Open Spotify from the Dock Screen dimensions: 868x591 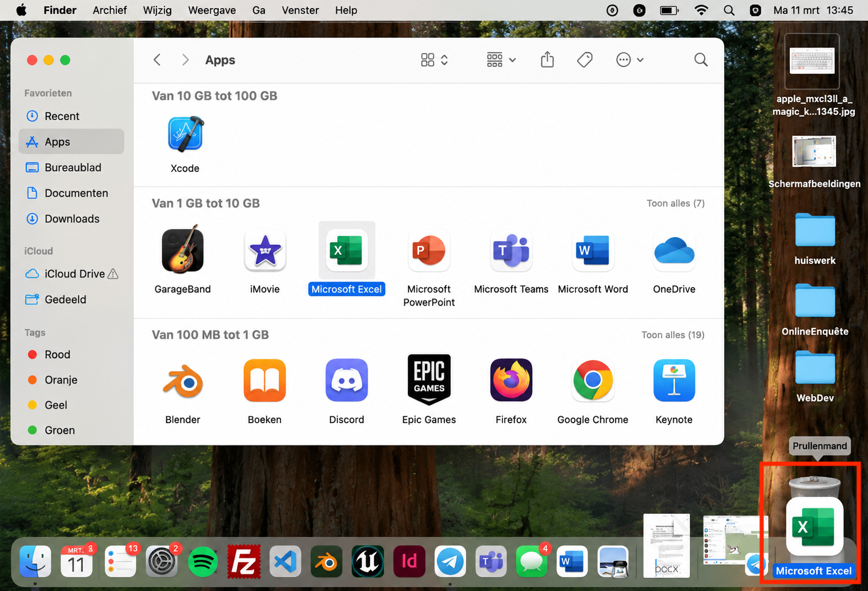(x=203, y=562)
